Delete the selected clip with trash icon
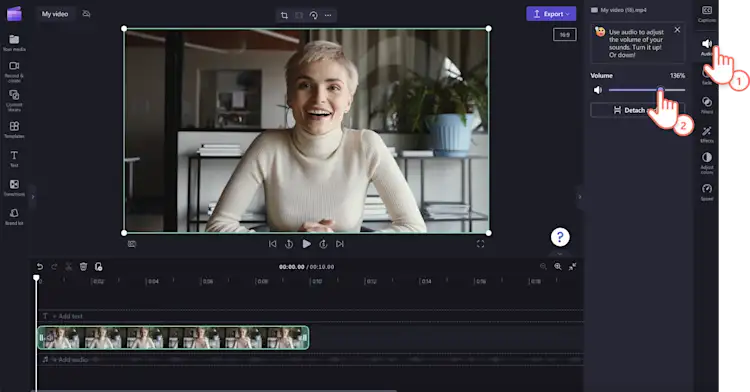This screenshot has height=392, width=750. (83, 267)
